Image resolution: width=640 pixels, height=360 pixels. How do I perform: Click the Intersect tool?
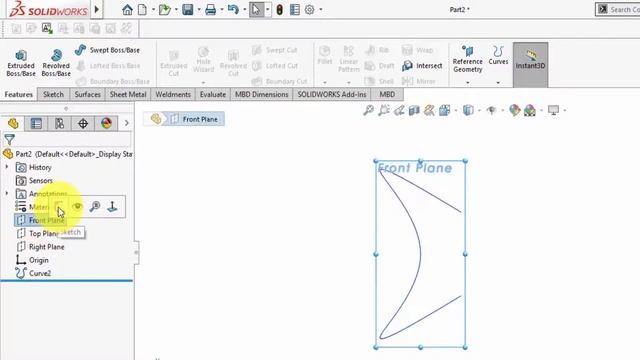click(x=422, y=66)
